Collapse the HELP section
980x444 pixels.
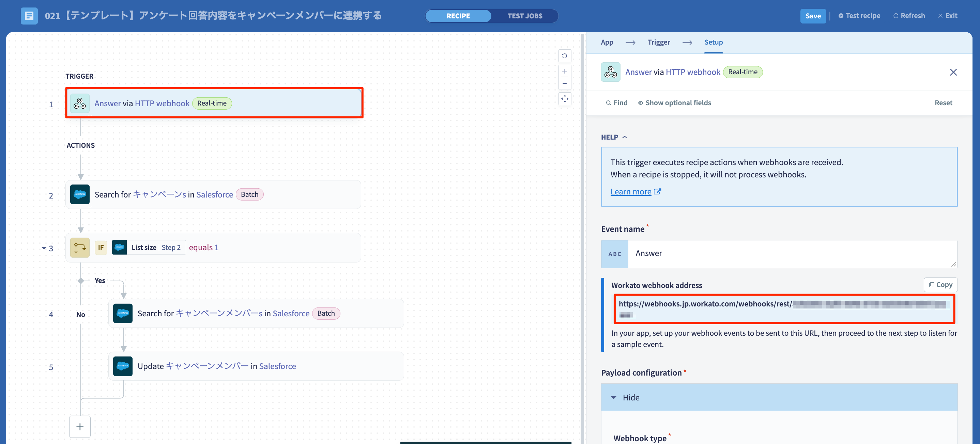[614, 137]
